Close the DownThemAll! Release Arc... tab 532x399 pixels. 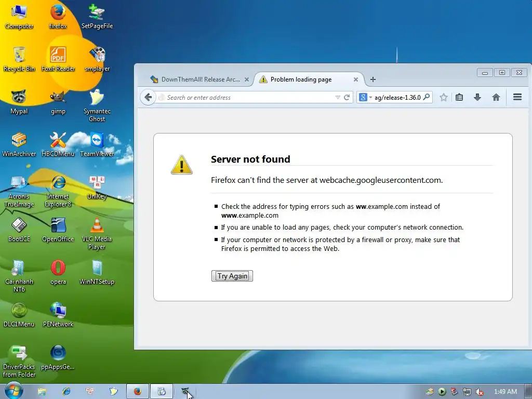247,79
